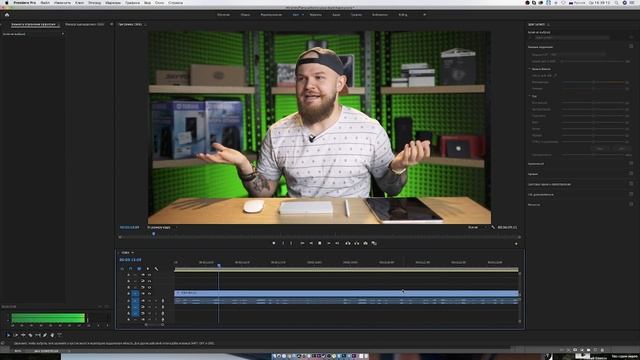
Task: Select the Pen tool
Action: [45, 335]
